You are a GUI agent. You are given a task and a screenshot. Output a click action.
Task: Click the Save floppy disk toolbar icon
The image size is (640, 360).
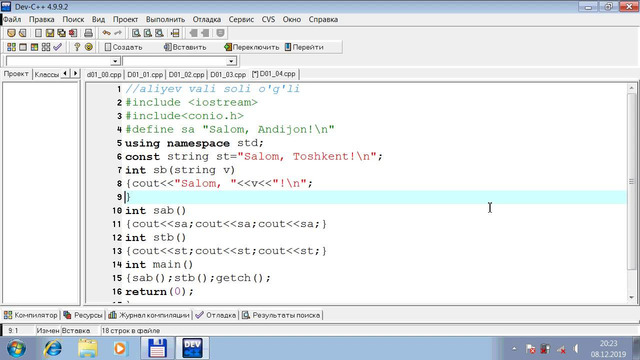[50, 33]
